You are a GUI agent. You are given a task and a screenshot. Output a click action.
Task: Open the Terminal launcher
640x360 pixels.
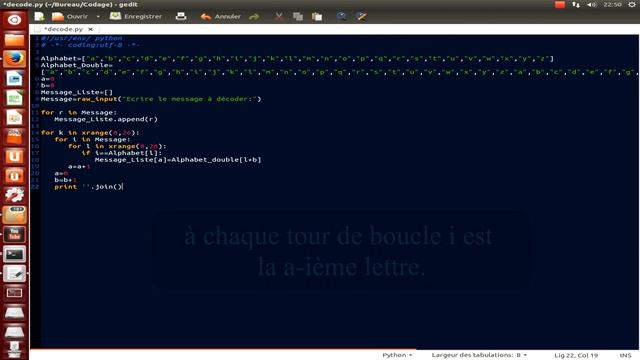pyautogui.click(x=14, y=254)
